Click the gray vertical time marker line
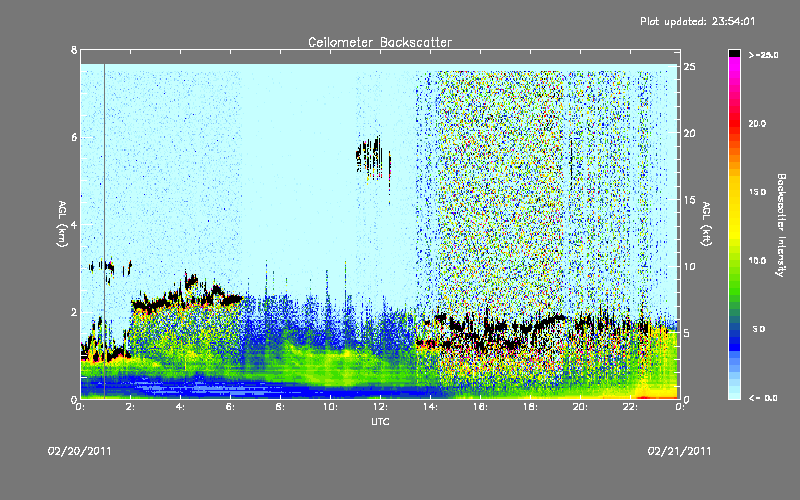Image resolution: width=800 pixels, height=500 pixels. 105,231
